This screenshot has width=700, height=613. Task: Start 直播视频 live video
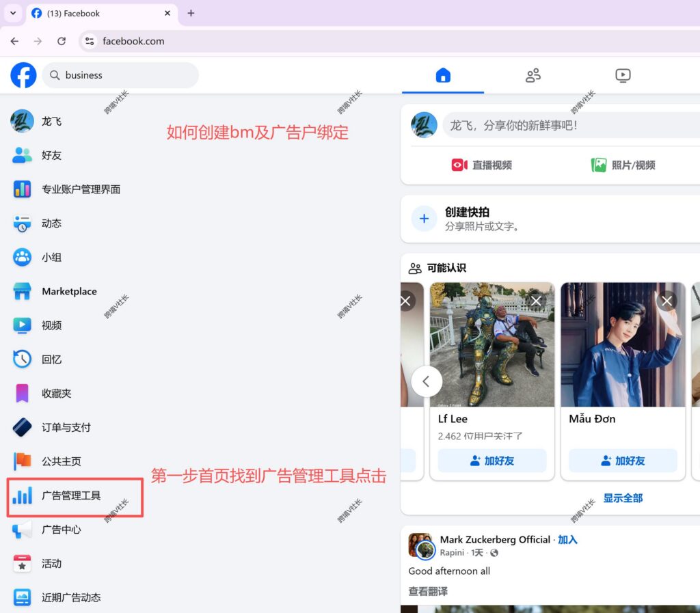click(481, 165)
